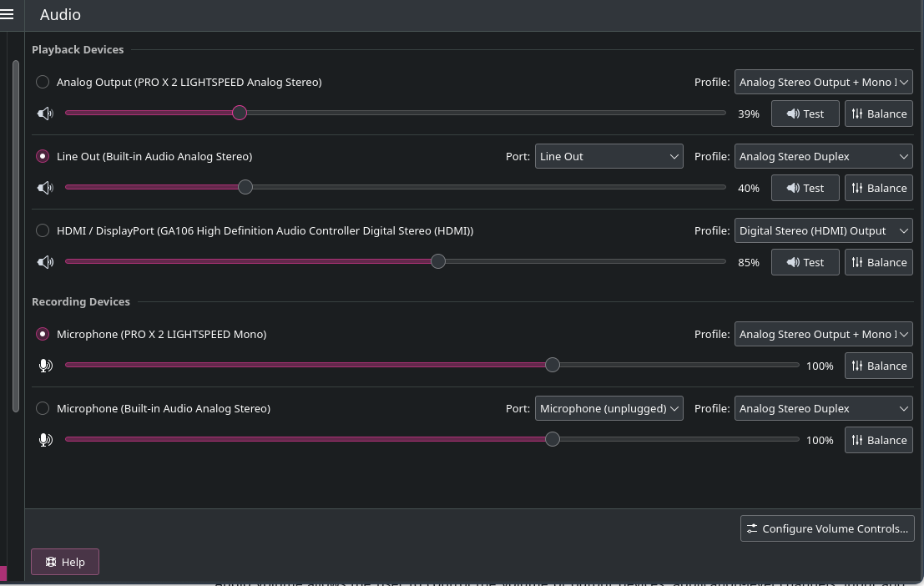Open the Line Out profile Analog Stereo Duplex dropdown
The height and width of the screenshot is (586, 924).
coord(823,156)
